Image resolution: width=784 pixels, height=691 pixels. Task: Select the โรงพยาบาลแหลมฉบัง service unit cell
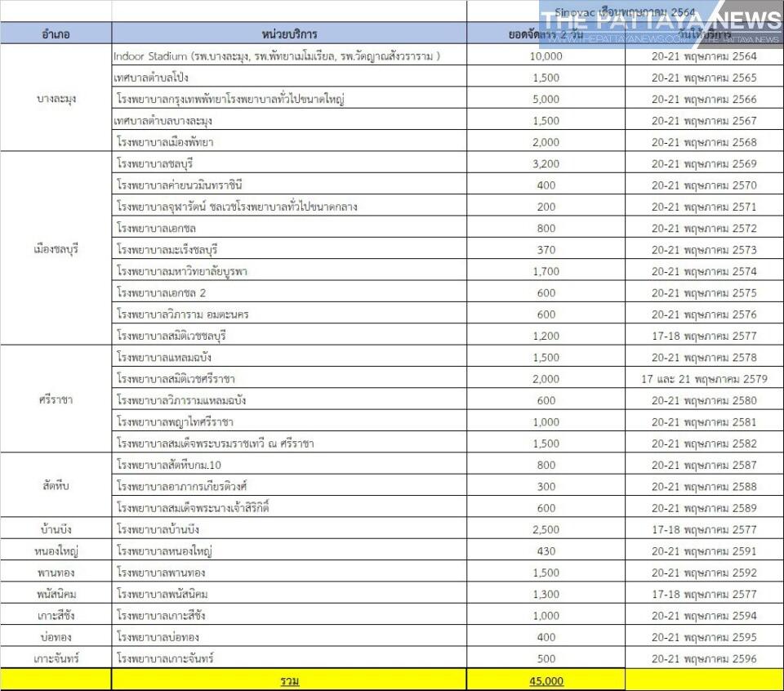point(289,357)
